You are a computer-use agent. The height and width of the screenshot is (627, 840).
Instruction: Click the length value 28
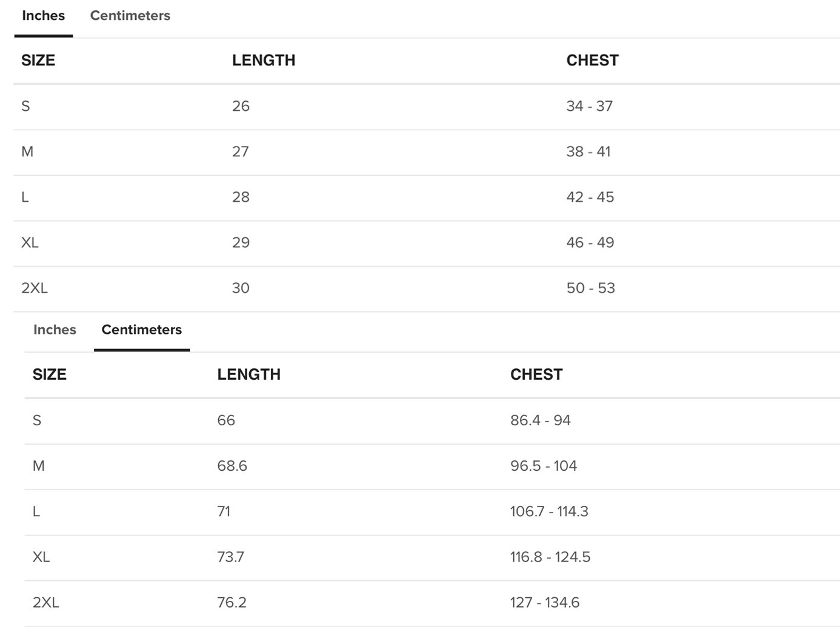pyautogui.click(x=241, y=197)
